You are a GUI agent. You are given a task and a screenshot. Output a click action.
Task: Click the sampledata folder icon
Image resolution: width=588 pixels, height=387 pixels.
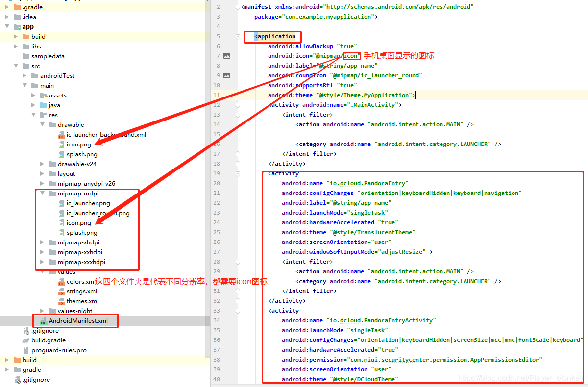26,56
